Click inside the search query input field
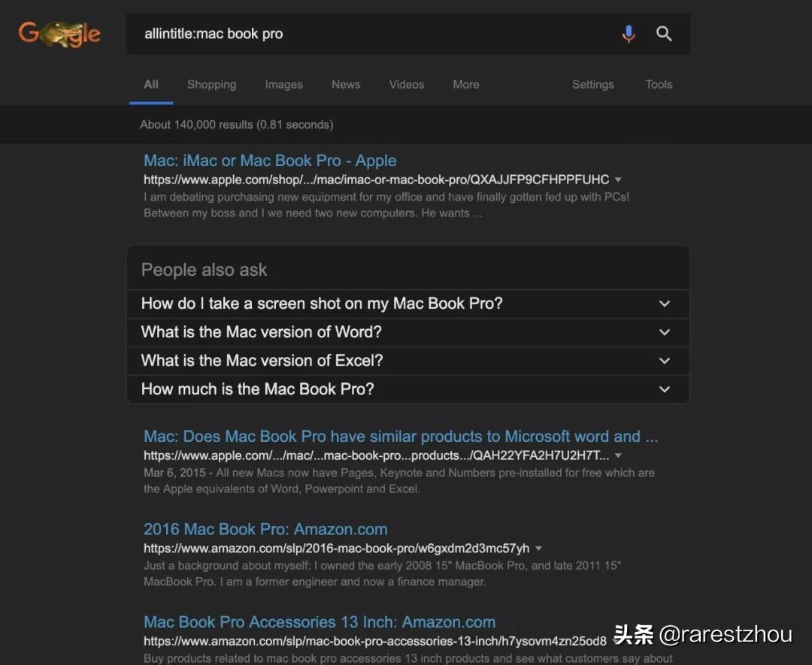 [x=338, y=33]
